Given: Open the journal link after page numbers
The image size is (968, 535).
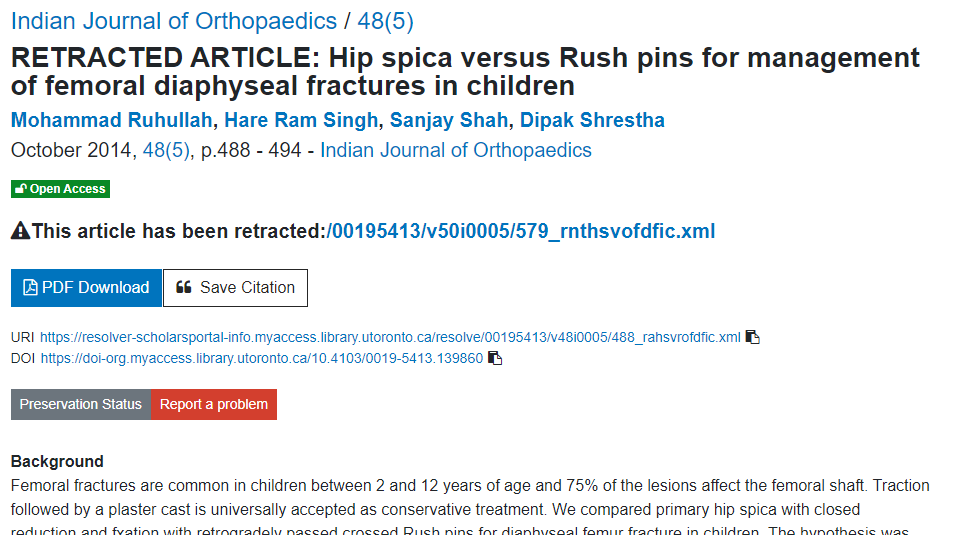Looking at the screenshot, I should click(x=456, y=150).
